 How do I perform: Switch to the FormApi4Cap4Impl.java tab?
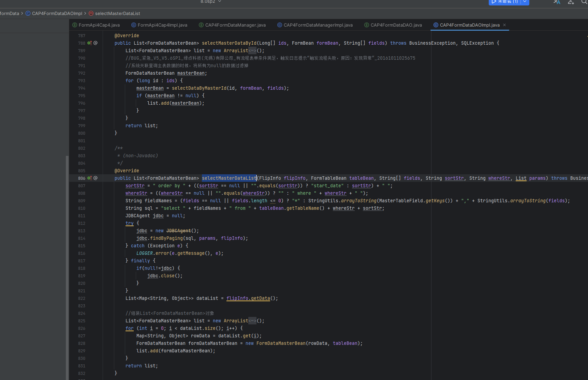[159, 25]
